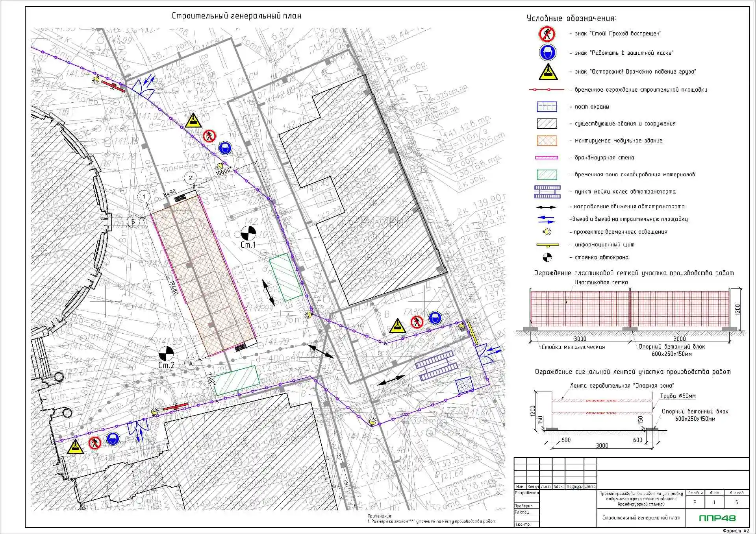Select the 'Примечания:' note heading
This screenshot has height=534, width=756.
click(x=380, y=516)
